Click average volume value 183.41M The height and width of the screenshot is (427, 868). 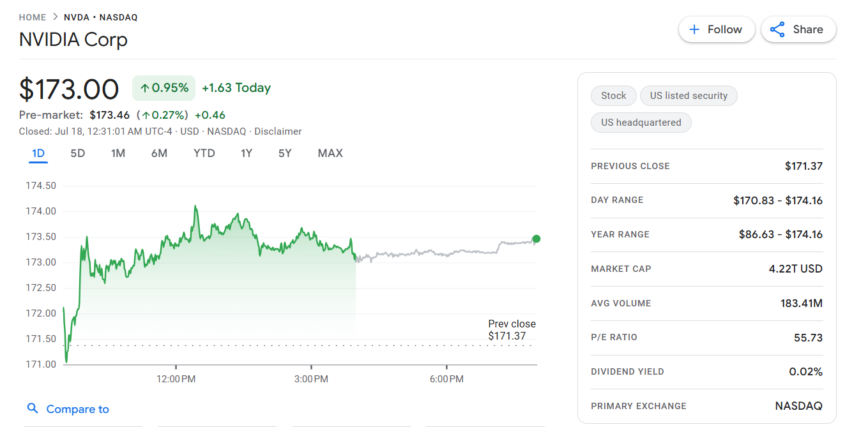point(802,303)
